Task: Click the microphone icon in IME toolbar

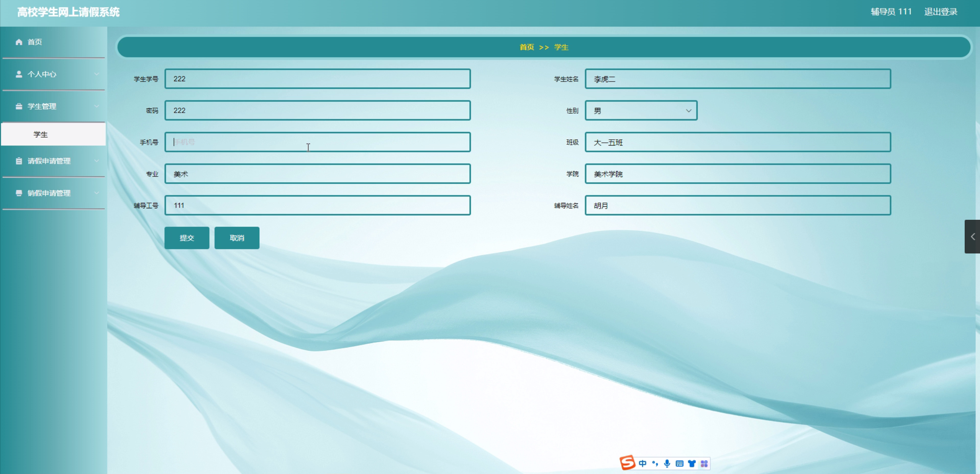Action: pos(667,463)
